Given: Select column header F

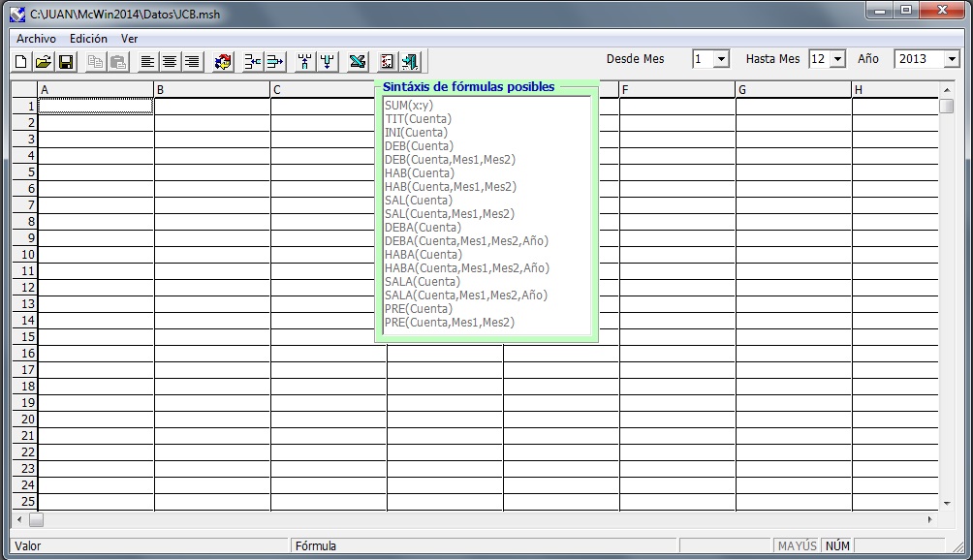Looking at the screenshot, I should click(x=677, y=90).
